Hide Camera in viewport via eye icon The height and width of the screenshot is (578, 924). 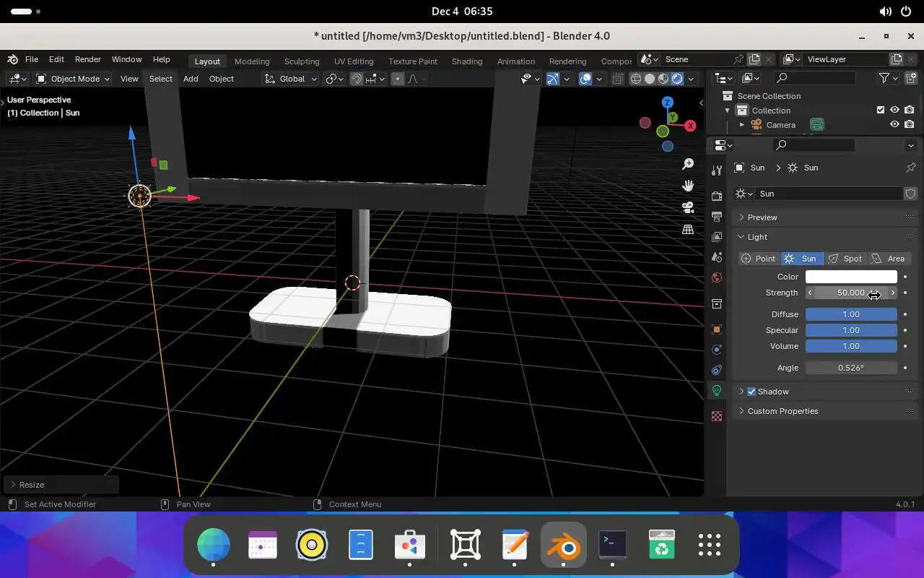point(894,124)
